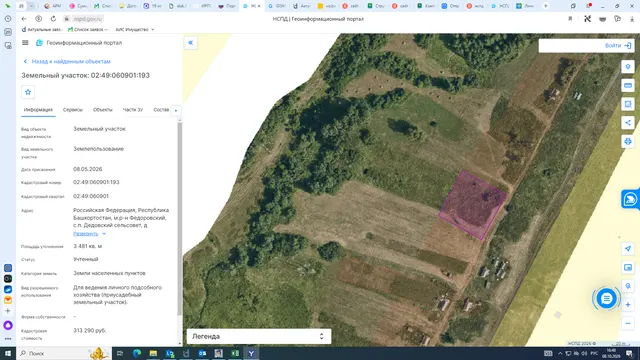Select cadastral cost 313 290 руб.
Screen dimensions: 640x360
click(89, 330)
